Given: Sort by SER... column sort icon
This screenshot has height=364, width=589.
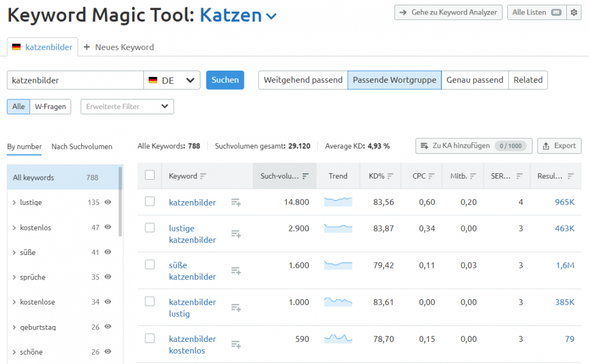Looking at the screenshot, I should (x=519, y=176).
